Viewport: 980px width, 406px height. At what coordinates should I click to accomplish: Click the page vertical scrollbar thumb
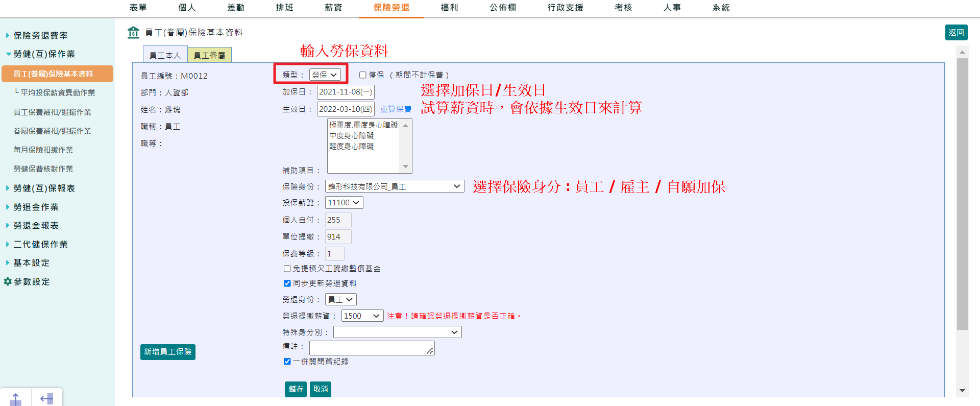963,194
